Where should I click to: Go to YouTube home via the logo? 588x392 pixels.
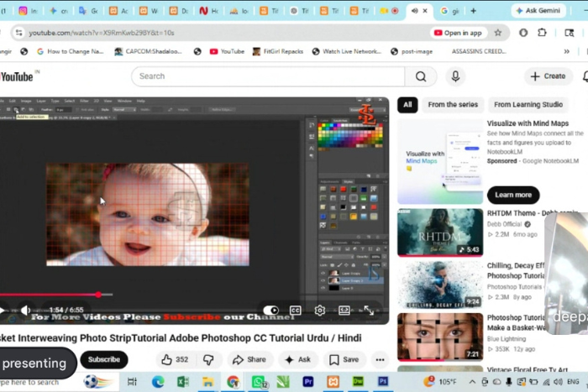(17, 77)
